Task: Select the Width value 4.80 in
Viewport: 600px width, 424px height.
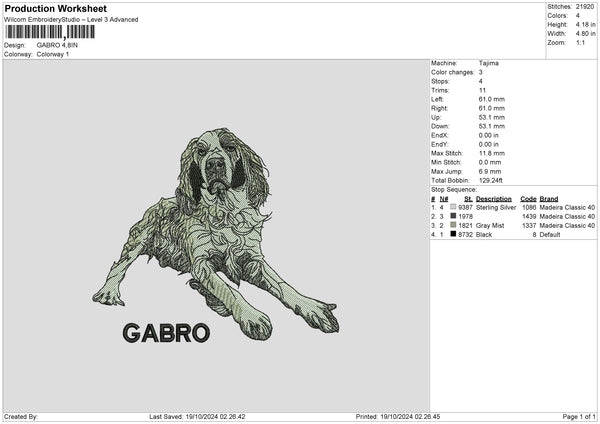Action: tap(585, 34)
